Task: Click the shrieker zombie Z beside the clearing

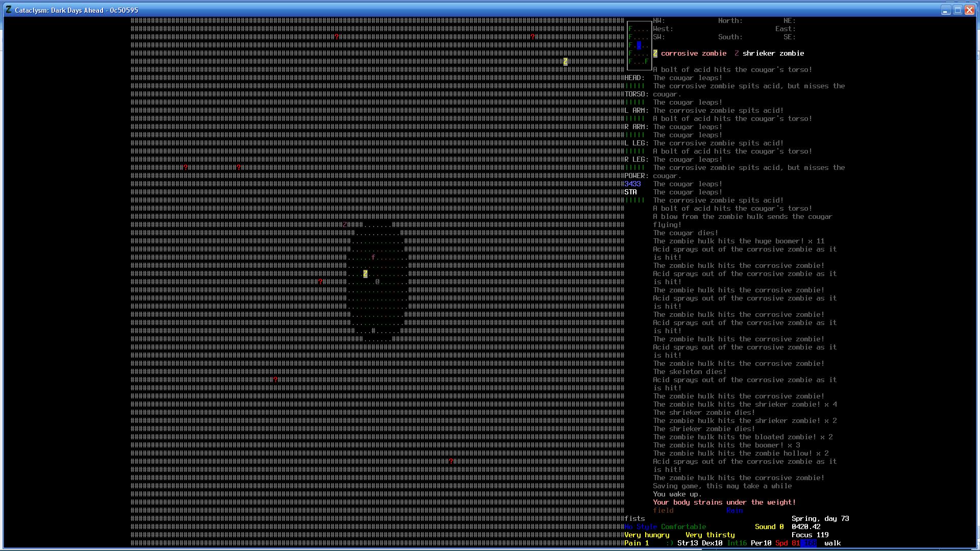Action: coord(345,225)
